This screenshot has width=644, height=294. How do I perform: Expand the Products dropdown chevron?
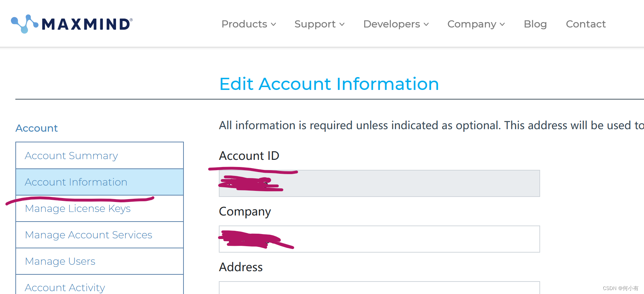pos(273,24)
